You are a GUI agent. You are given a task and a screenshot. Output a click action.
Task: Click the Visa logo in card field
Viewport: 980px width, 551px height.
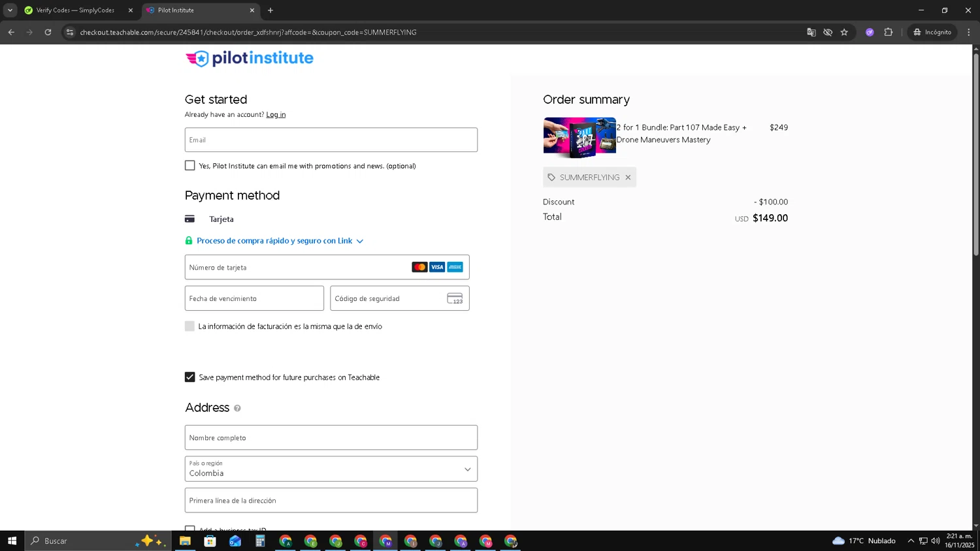437,267
